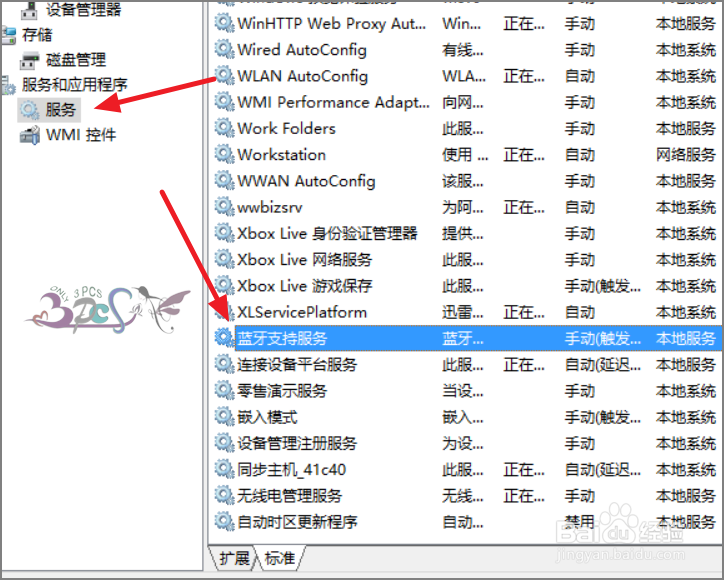Select 存储 label in the left tree
724x580 pixels.
37,35
